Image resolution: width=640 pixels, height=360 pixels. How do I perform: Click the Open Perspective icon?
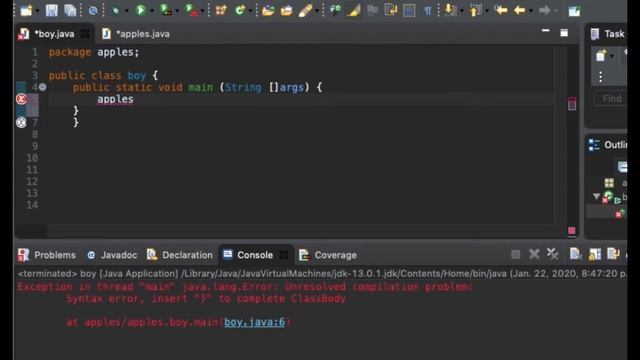574,11
